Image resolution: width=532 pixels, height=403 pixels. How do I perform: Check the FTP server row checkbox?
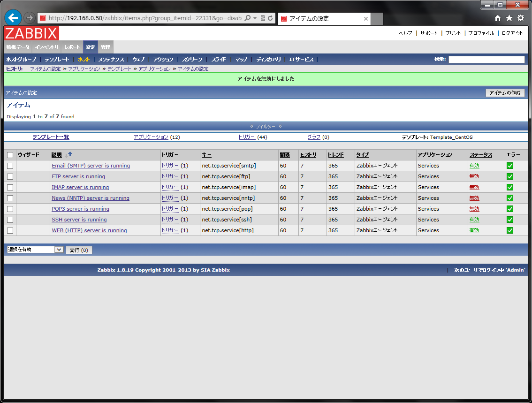point(10,177)
